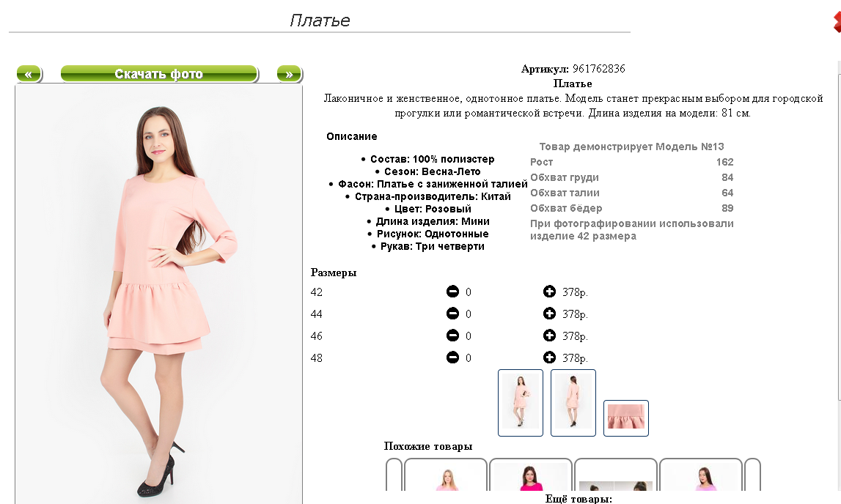This screenshot has width=841, height=504.
Task: Go to next photo with » button
Action: 290,74
